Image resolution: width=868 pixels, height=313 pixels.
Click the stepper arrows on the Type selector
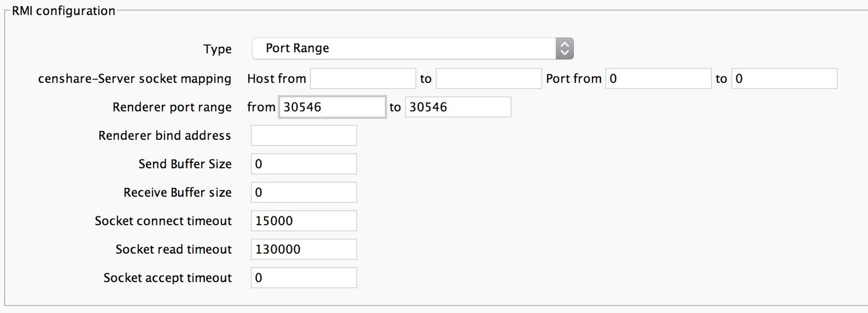click(565, 48)
